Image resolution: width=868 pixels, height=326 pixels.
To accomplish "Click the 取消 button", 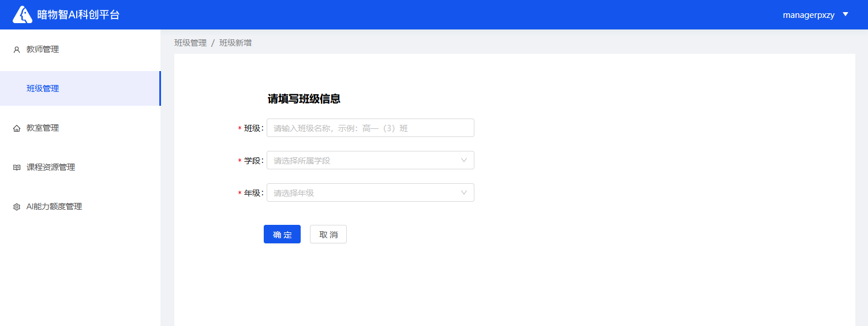I will (x=328, y=234).
